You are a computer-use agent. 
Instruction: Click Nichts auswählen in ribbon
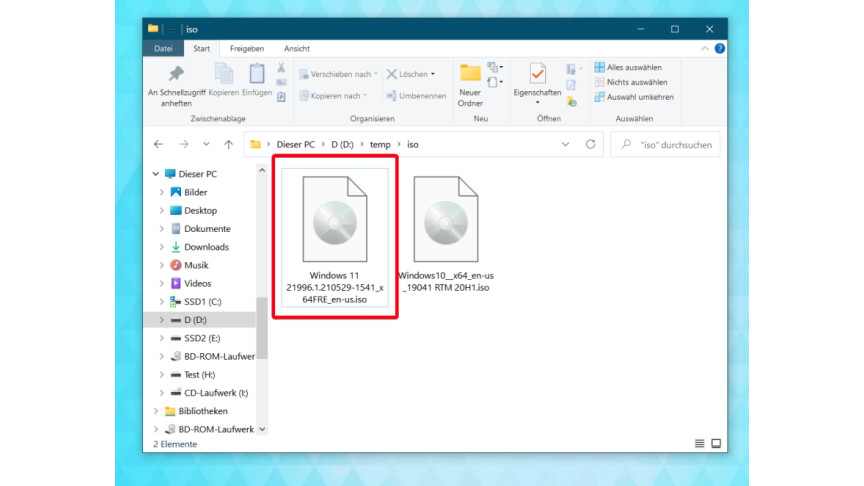tap(631, 82)
